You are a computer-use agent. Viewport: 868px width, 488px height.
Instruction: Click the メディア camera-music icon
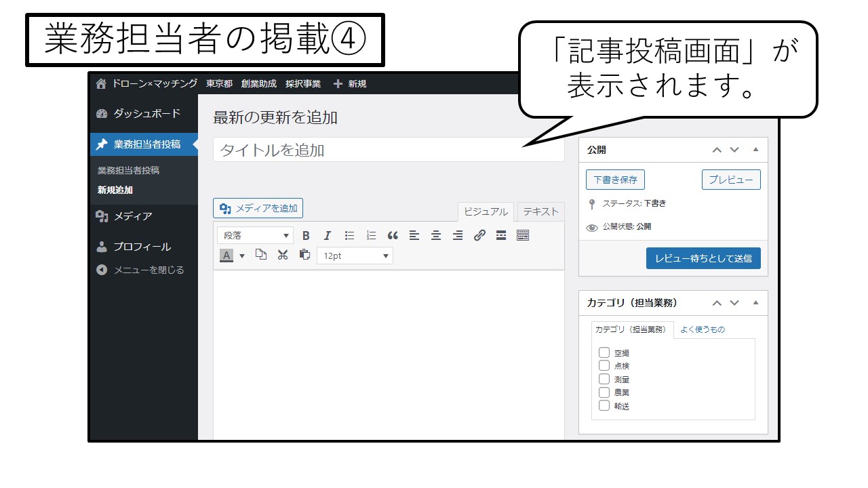click(102, 216)
